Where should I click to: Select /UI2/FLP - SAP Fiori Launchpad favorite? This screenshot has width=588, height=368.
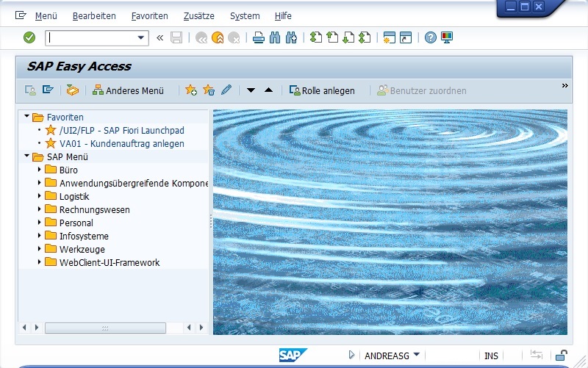coord(122,131)
